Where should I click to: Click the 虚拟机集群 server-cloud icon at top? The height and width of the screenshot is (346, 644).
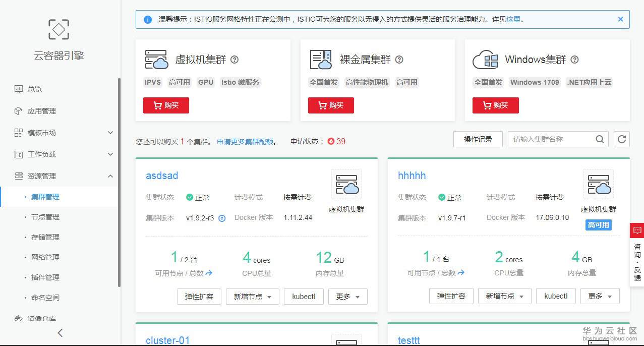pyautogui.click(x=156, y=60)
